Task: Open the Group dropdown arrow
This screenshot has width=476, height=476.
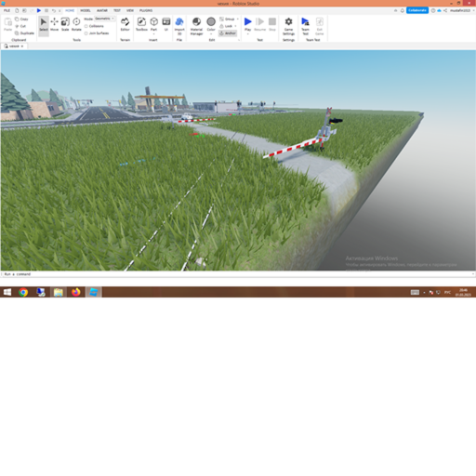Action: pos(238,20)
